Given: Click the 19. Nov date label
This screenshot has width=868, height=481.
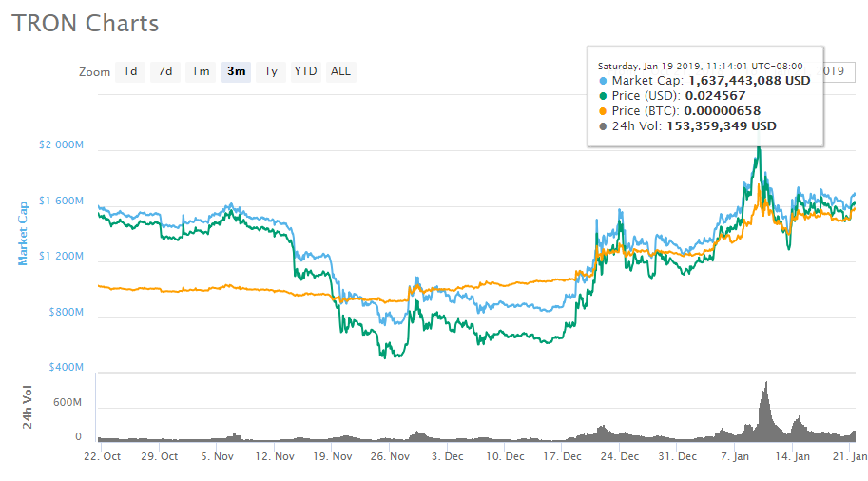Looking at the screenshot, I should tap(332, 456).
